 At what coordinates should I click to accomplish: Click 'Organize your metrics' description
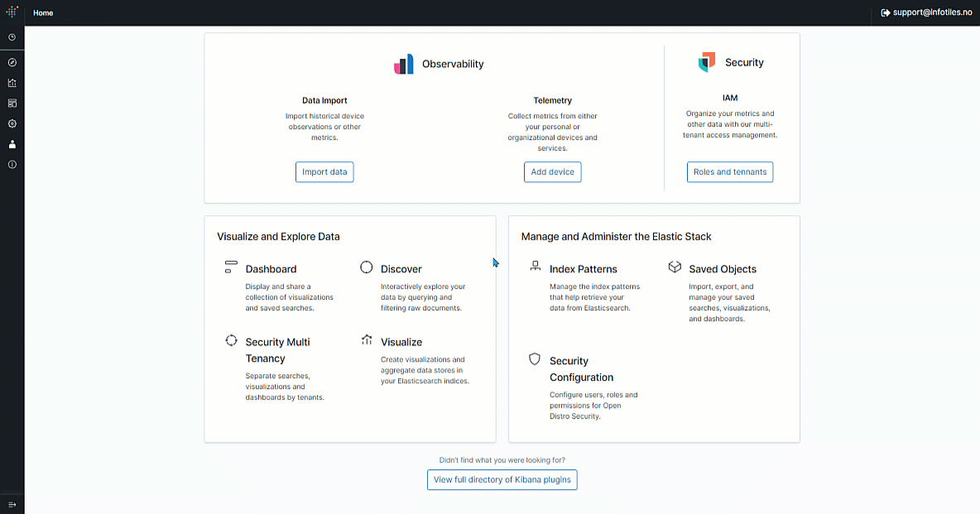click(730, 124)
